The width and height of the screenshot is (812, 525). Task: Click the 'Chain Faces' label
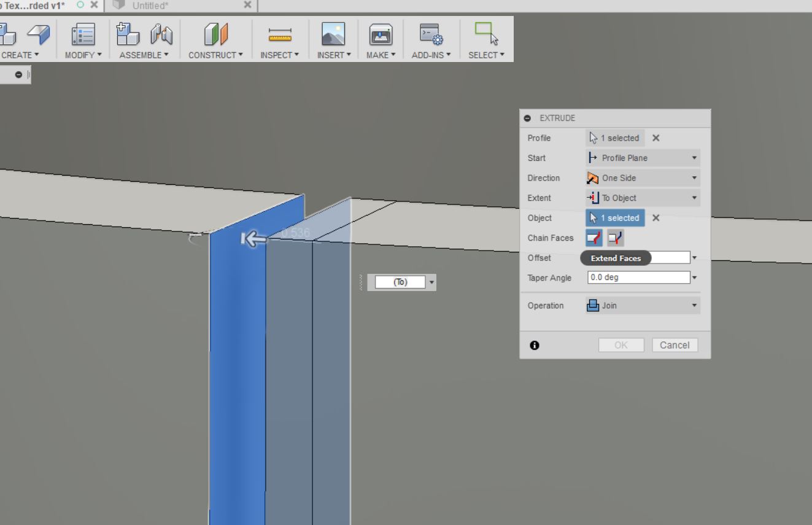point(551,238)
